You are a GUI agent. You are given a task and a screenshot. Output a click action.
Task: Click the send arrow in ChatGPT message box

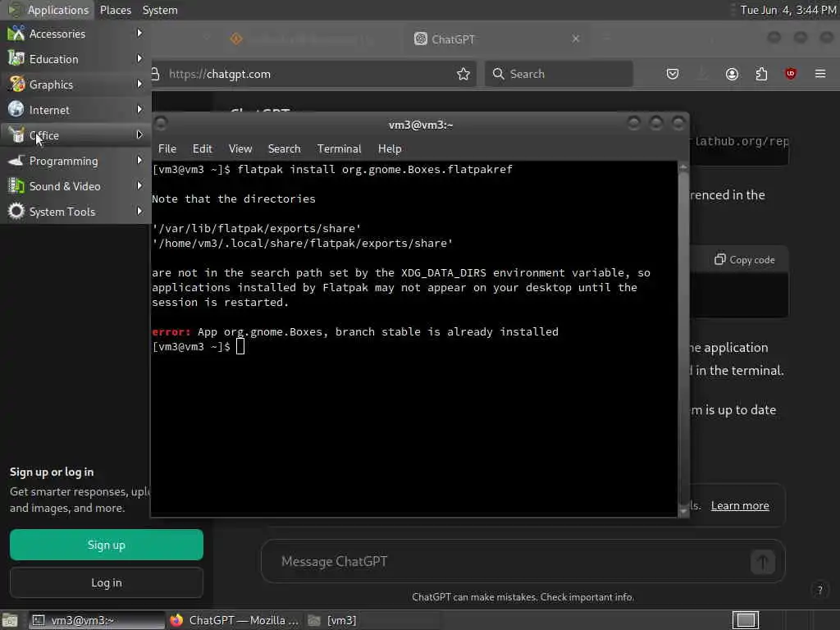pyautogui.click(x=763, y=561)
